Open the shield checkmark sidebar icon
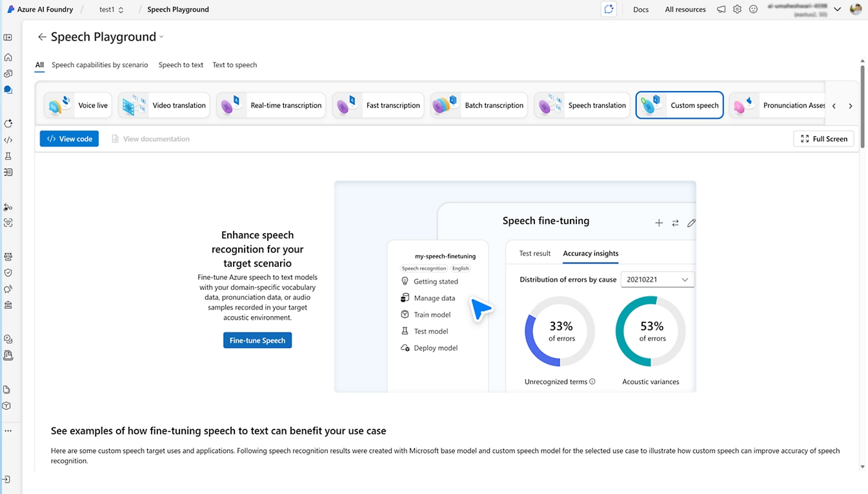 [x=8, y=273]
